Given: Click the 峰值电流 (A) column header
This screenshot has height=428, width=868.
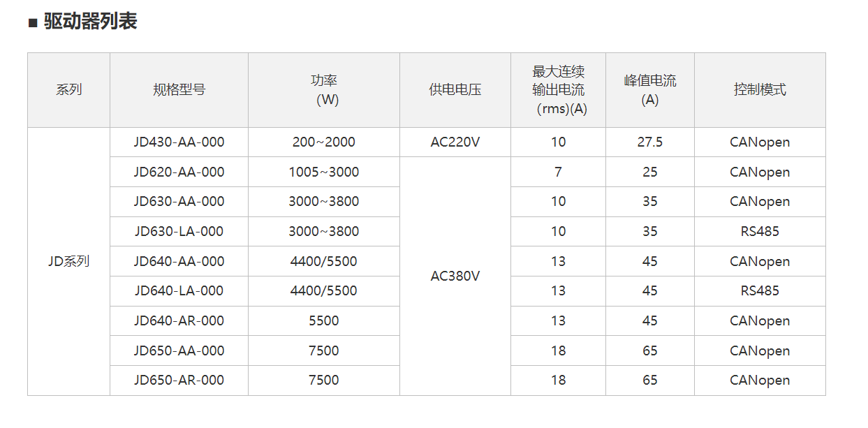Looking at the screenshot, I should 650,90.
